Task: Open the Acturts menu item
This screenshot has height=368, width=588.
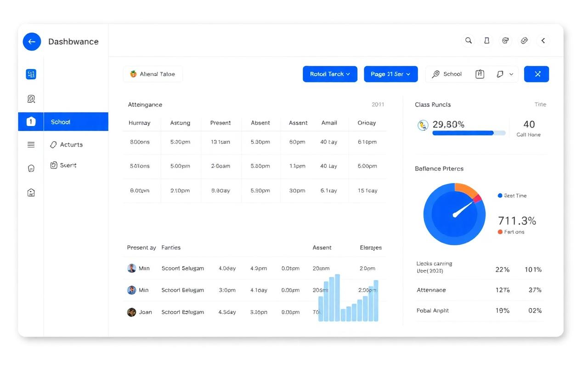Action: [66, 144]
